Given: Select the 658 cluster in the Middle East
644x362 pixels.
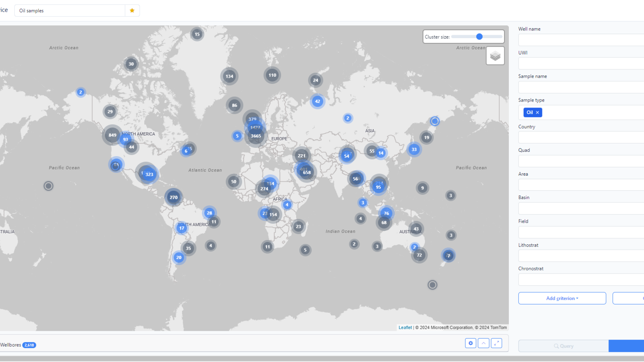Looking at the screenshot, I should [x=307, y=173].
